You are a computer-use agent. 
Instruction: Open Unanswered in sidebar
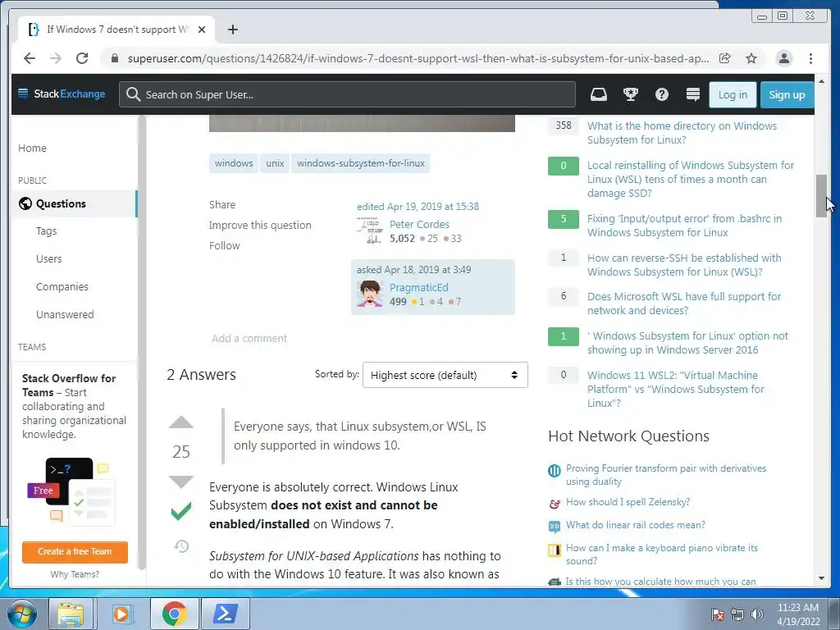[65, 314]
